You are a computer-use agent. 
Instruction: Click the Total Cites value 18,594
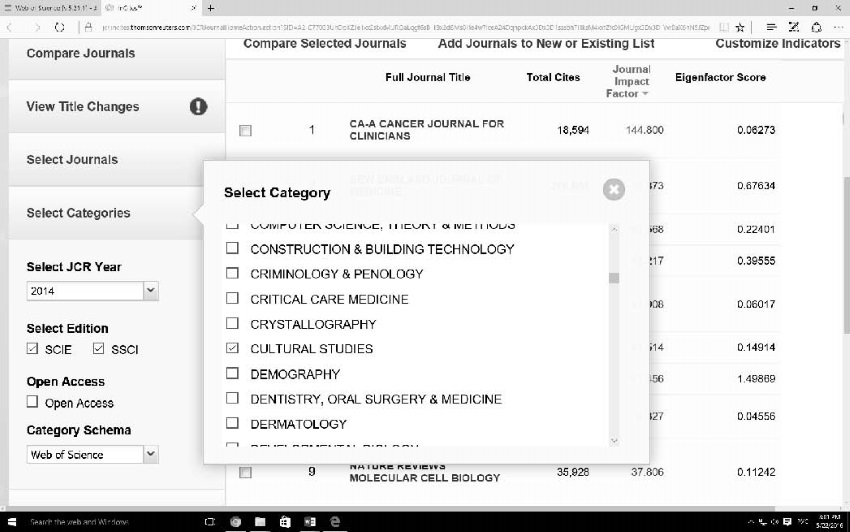tap(573, 130)
